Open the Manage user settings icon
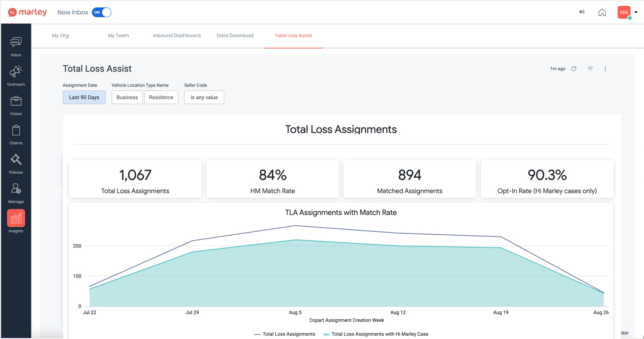This screenshot has height=339, width=644. click(x=16, y=189)
